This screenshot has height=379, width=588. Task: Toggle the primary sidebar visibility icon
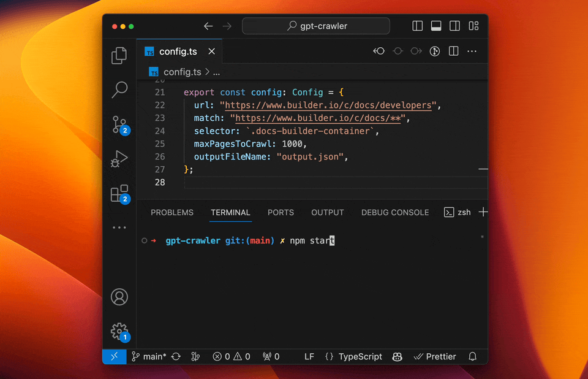[x=417, y=26]
